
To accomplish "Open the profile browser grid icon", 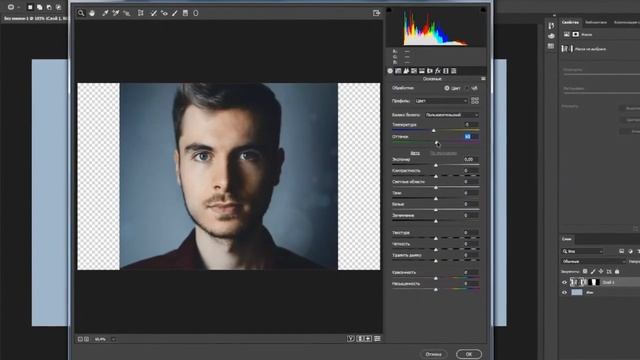I will click(x=475, y=100).
